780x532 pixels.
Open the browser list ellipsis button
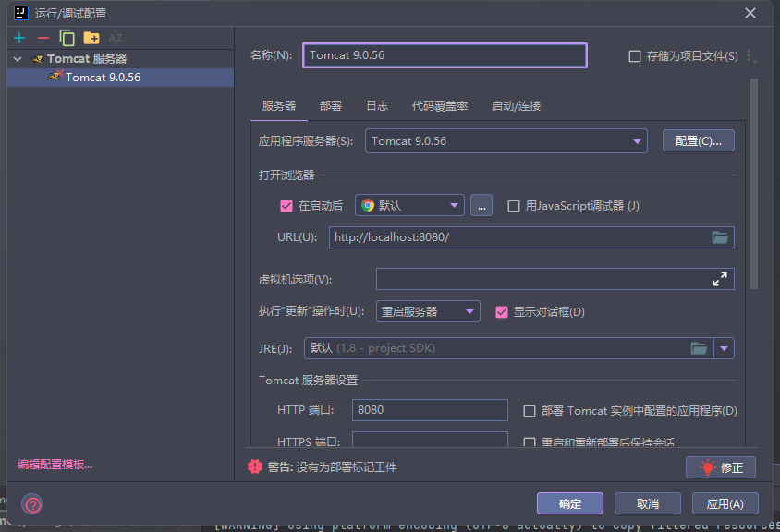(x=481, y=205)
